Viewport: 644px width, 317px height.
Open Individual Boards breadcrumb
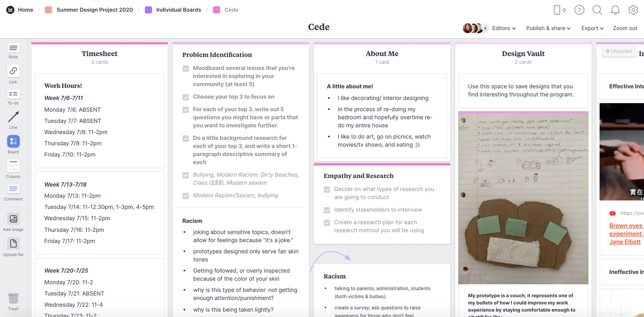(x=178, y=10)
